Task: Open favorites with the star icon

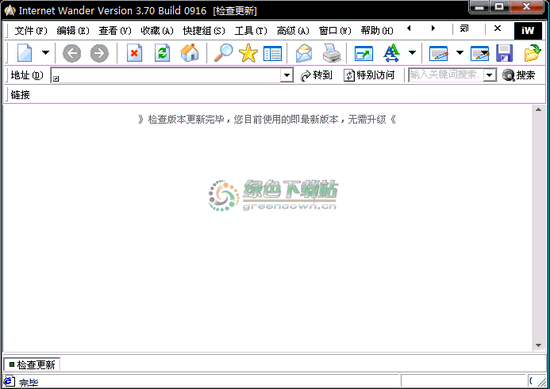Action: (x=248, y=53)
